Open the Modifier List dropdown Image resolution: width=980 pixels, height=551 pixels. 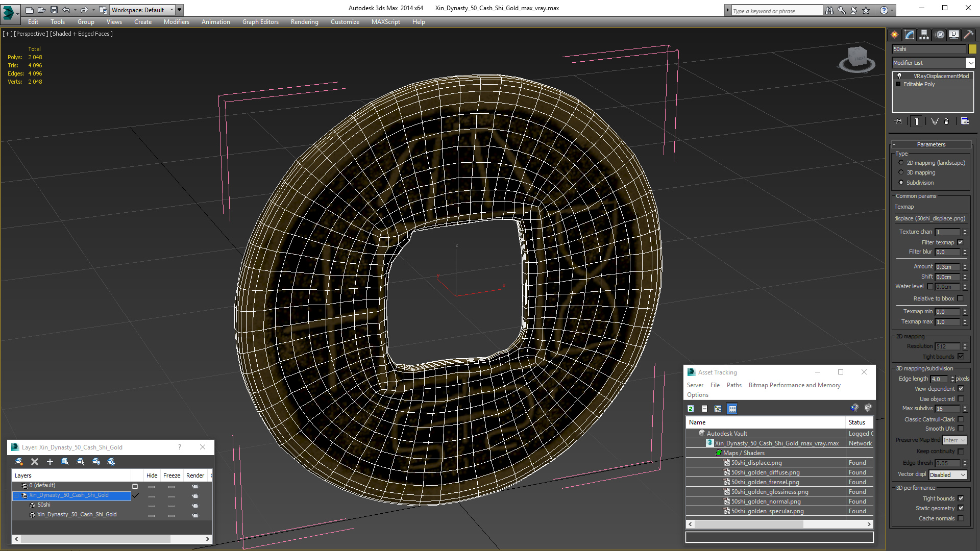(933, 63)
